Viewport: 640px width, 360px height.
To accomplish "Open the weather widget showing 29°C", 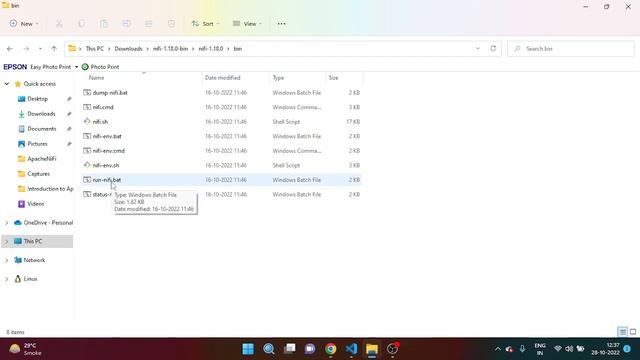I will (x=25, y=349).
